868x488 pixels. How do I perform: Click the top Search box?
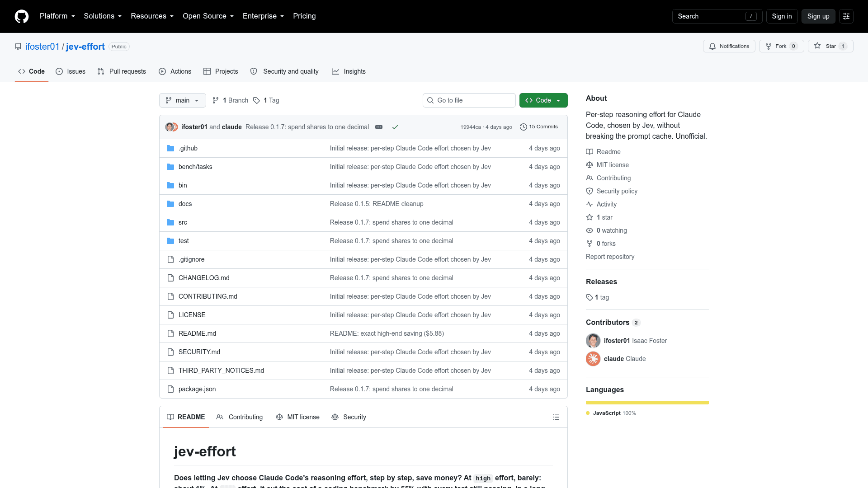(717, 16)
